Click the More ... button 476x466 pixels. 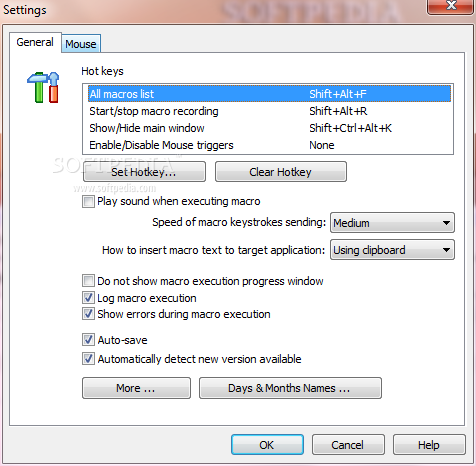pyautogui.click(x=136, y=388)
